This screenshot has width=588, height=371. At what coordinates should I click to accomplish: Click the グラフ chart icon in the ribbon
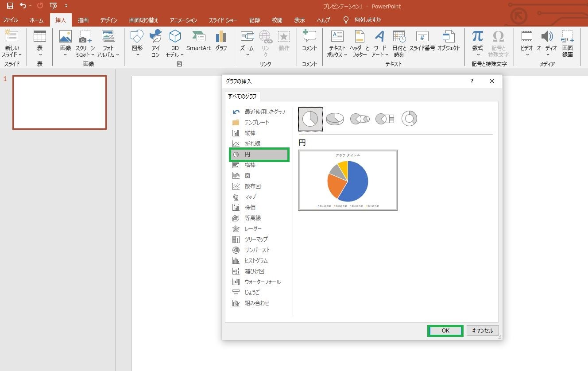(x=221, y=41)
